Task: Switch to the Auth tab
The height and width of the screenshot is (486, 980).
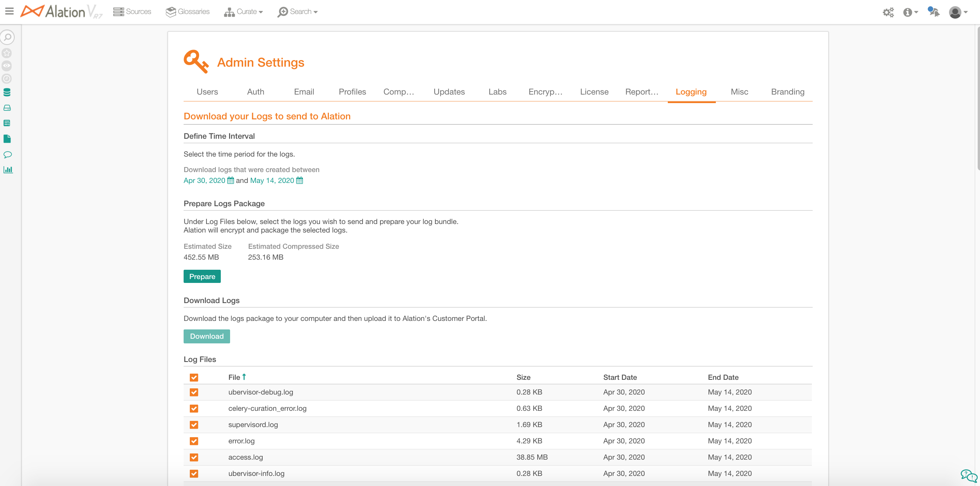Action: coord(256,92)
